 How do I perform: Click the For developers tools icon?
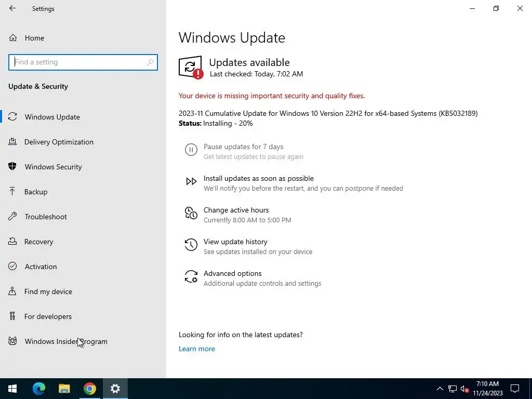point(12,316)
